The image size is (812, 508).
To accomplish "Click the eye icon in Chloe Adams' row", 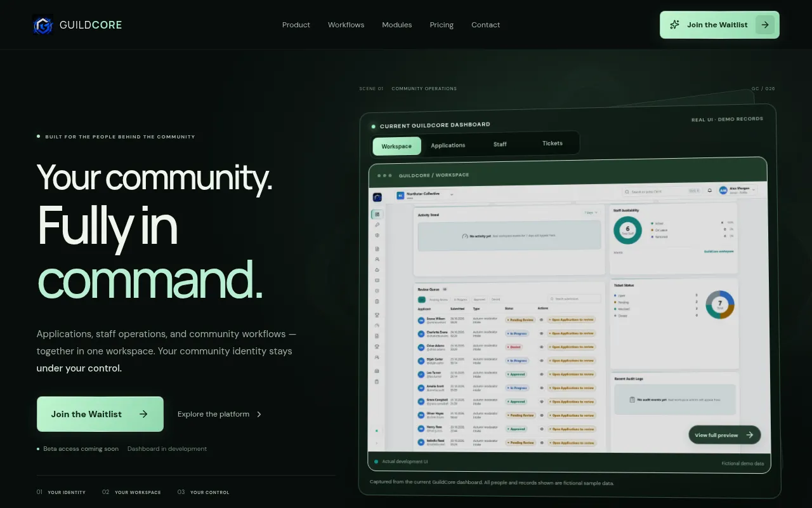I will pyautogui.click(x=541, y=347).
